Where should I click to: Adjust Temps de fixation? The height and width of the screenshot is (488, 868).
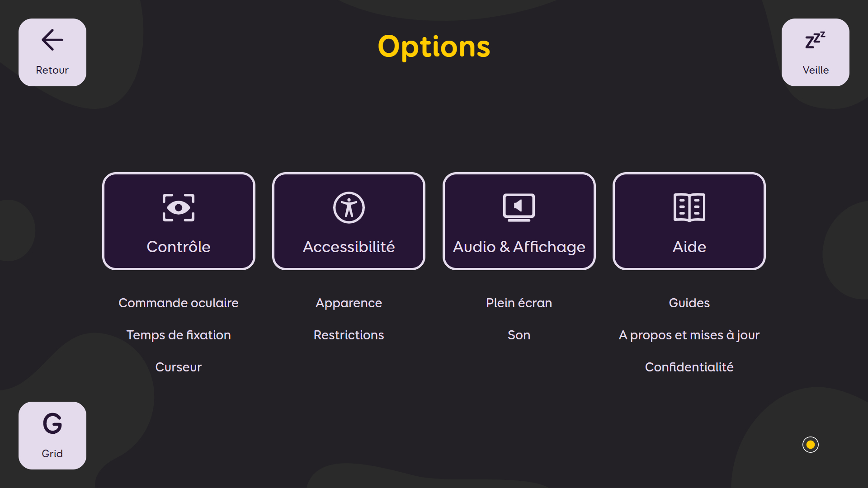[179, 335]
